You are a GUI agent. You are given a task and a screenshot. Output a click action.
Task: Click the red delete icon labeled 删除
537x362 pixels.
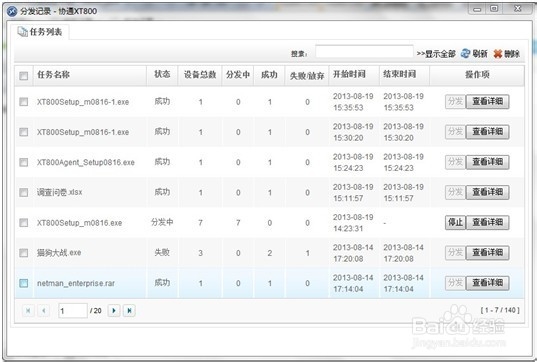point(498,54)
